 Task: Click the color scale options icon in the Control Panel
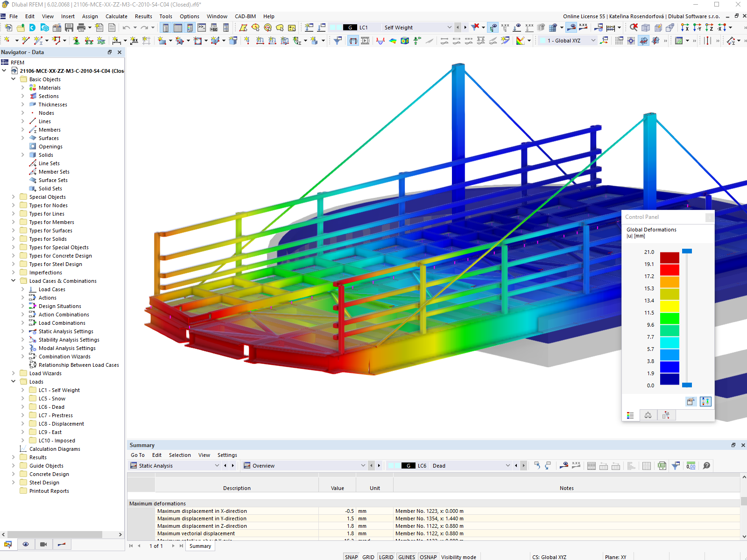[705, 401]
